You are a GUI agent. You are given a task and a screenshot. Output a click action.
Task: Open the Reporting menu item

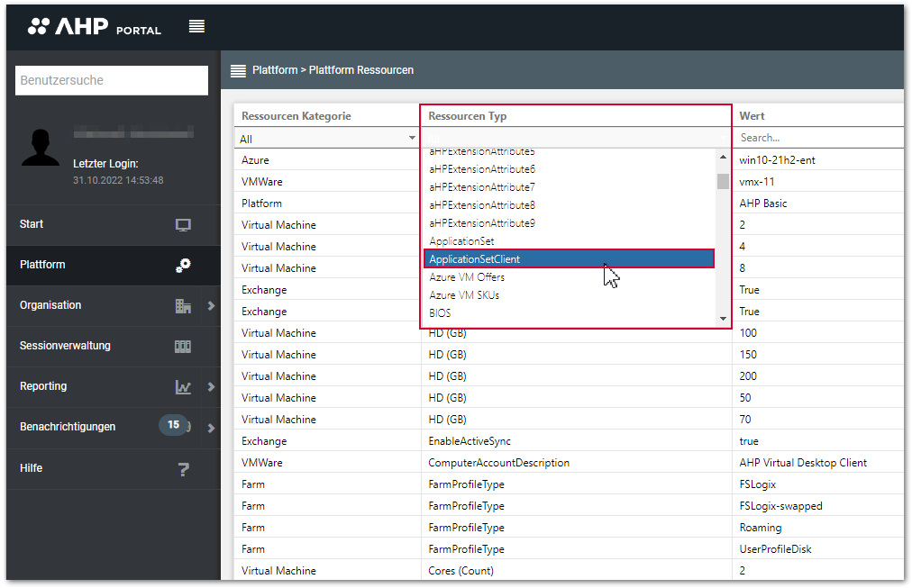[x=105, y=387]
